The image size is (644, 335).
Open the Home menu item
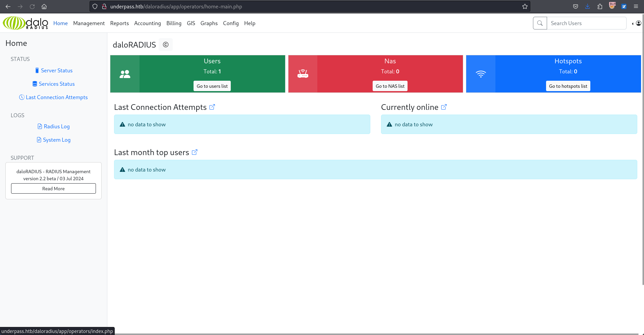[x=60, y=23]
